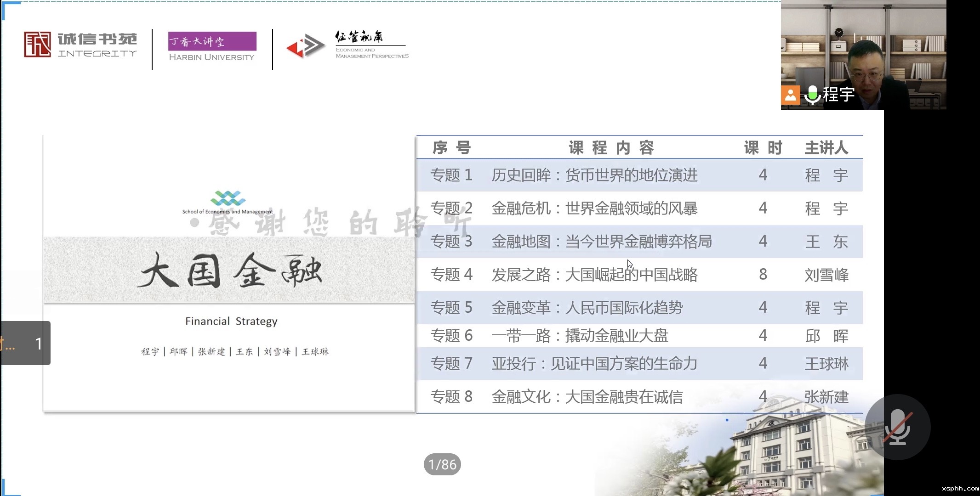Screen dimensions: 980x496
Task: Click the orange participant avatar icon
Action: (790, 95)
